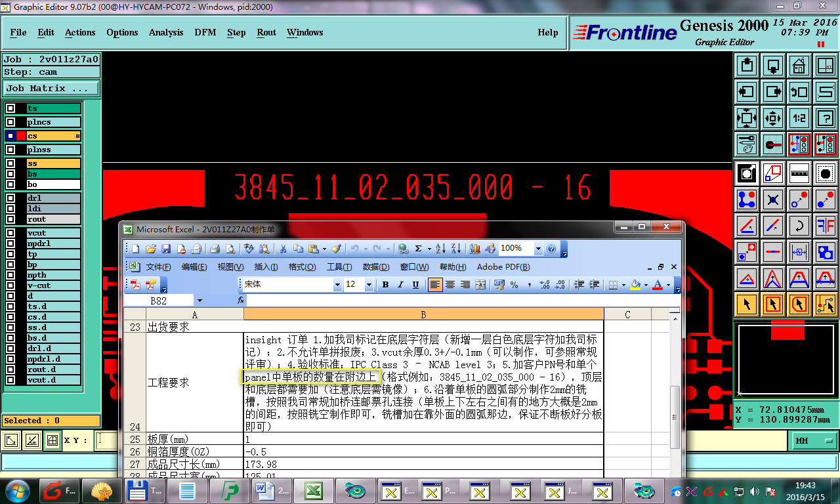Open the Excel font name dropdown
The image size is (840, 504).
[x=337, y=285]
